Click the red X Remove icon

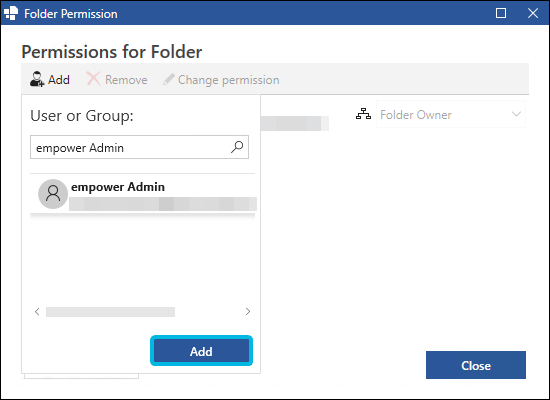click(x=93, y=79)
